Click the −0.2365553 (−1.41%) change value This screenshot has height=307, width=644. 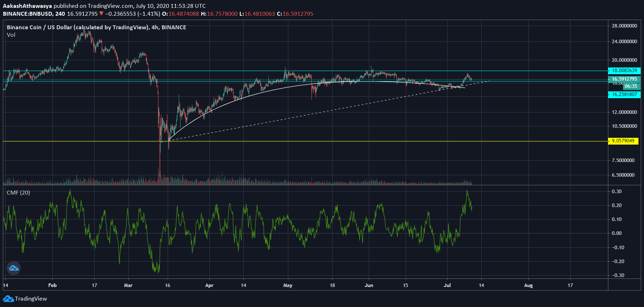(132, 14)
